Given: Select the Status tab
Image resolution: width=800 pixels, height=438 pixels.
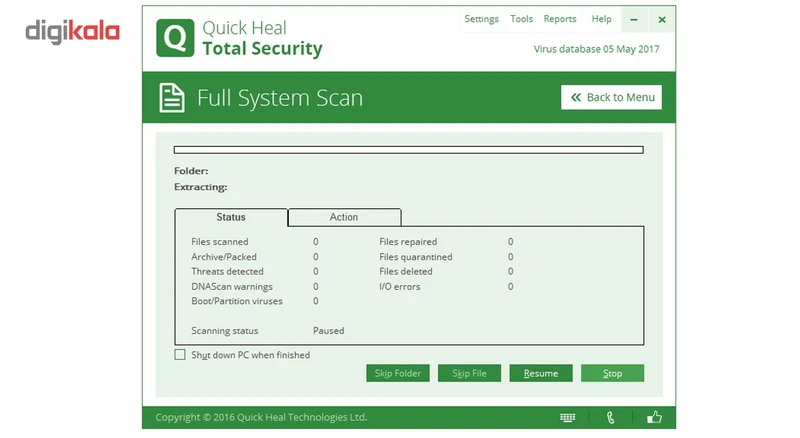Looking at the screenshot, I should [231, 217].
